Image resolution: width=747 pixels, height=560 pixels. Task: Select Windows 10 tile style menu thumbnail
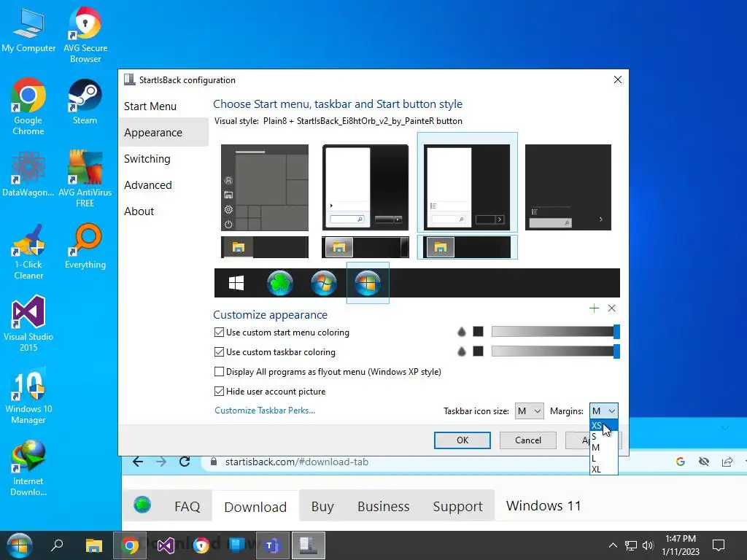tap(265, 187)
